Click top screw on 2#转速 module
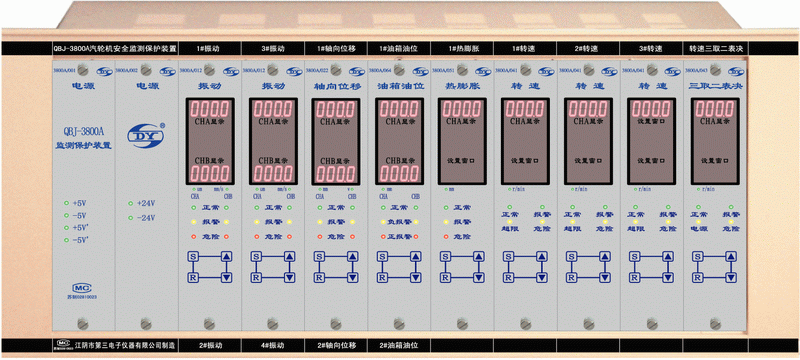Screen dimensions: 800x360 click(x=589, y=68)
